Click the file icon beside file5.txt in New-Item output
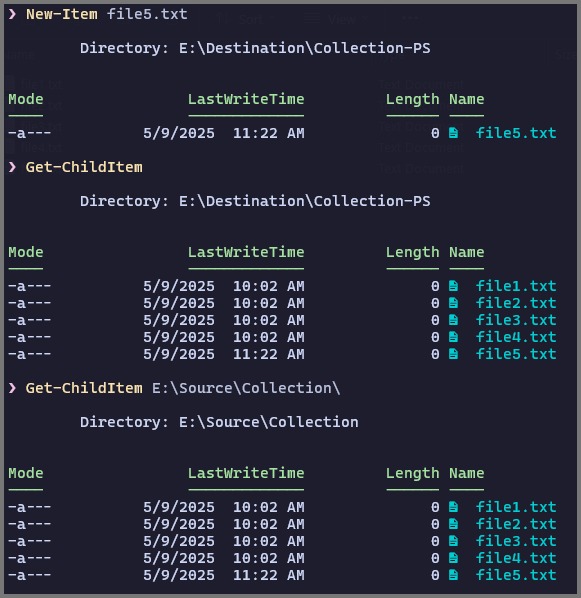 [453, 133]
